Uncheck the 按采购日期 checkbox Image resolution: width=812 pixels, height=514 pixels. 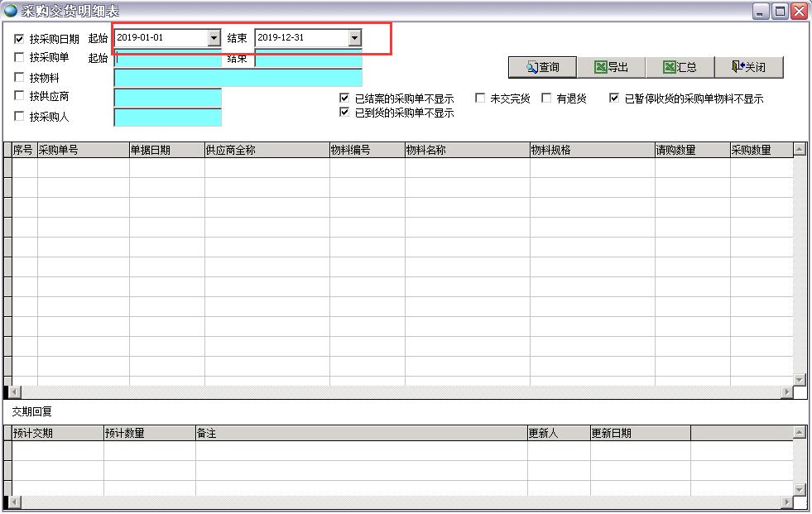(x=19, y=38)
